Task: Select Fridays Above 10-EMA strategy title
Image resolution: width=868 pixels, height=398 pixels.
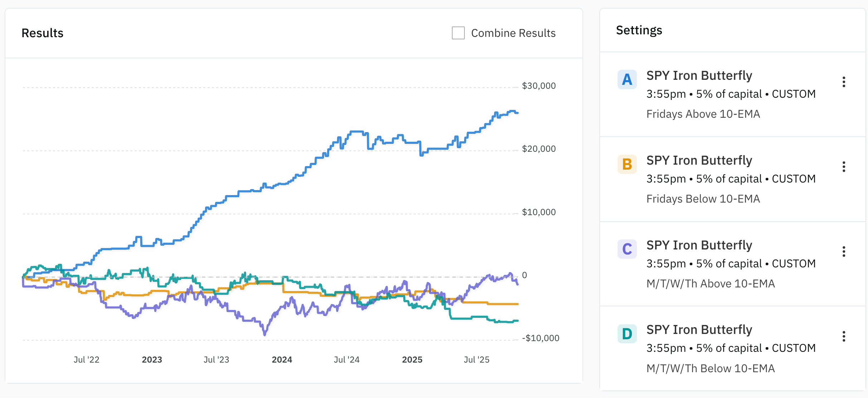Action: [x=699, y=76]
